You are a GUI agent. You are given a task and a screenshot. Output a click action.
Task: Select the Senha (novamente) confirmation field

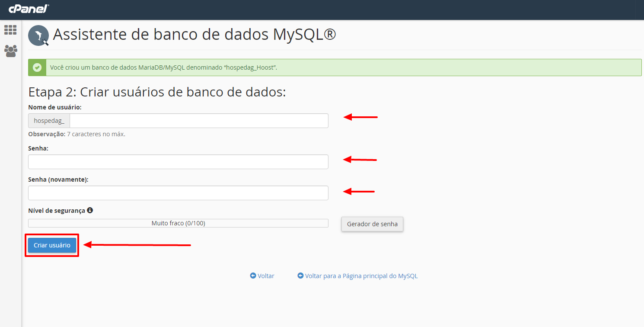[178, 193]
